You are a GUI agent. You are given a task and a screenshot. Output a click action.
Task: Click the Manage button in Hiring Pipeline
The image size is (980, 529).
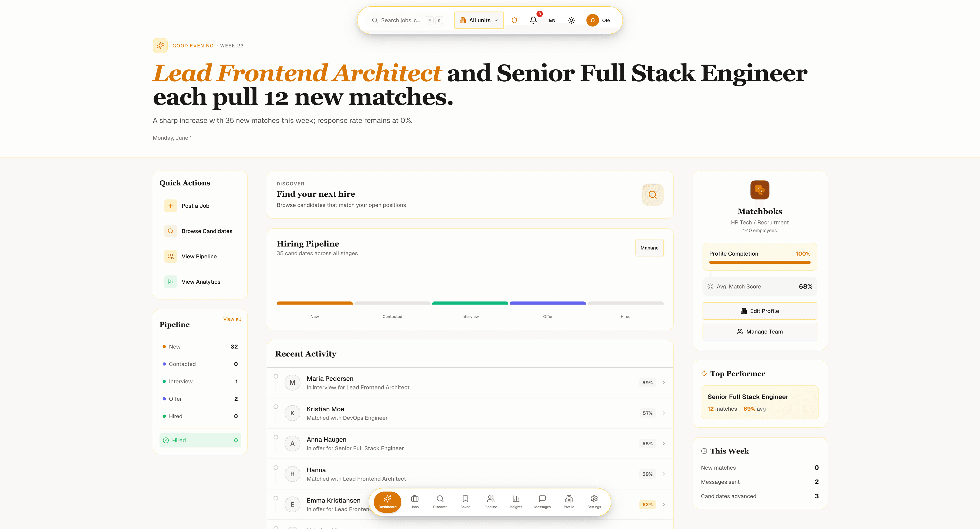(649, 248)
